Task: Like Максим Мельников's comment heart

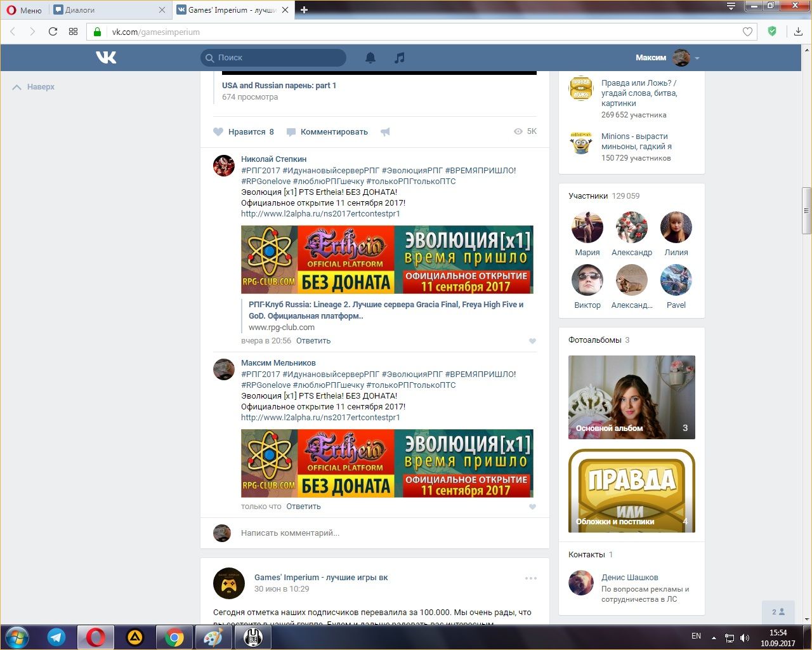Action: (532, 507)
